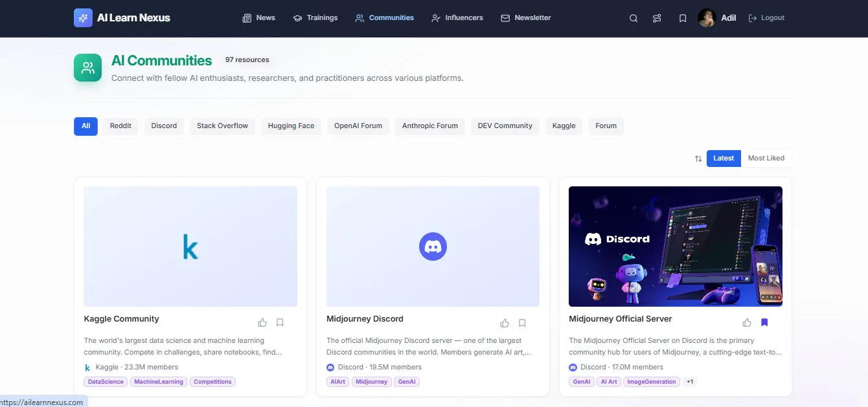Select the All filter tab
This screenshot has width=868, height=407.
[x=86, y=126]
